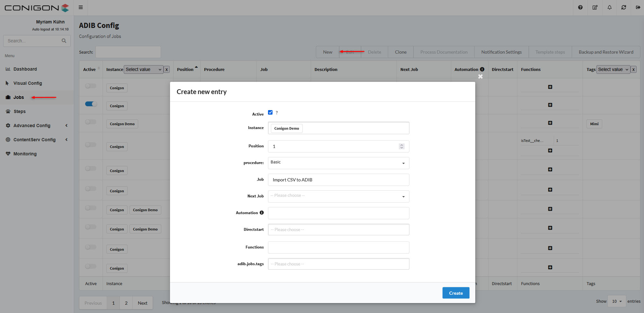Click the Automation info icon in dialog
This screenshot has width=644, height=313.
tap(262, 213)
